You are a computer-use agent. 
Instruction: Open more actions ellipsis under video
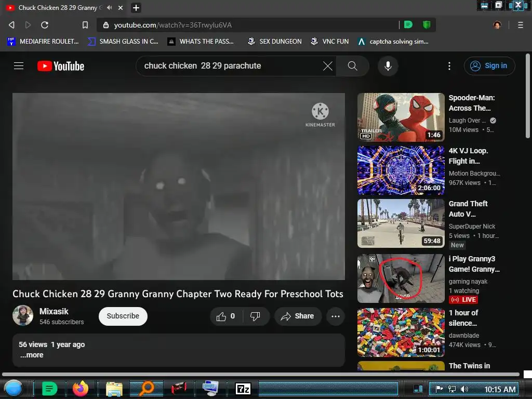coord(336,316)
